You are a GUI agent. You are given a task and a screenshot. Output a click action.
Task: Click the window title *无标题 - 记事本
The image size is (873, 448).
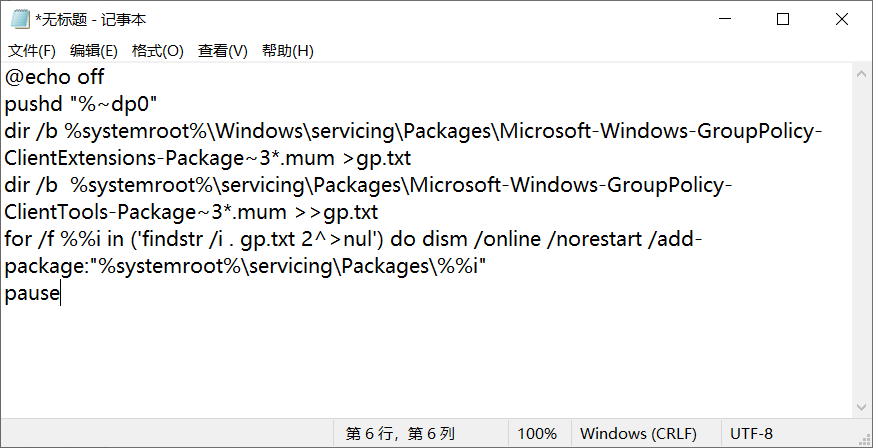[91, 20]
